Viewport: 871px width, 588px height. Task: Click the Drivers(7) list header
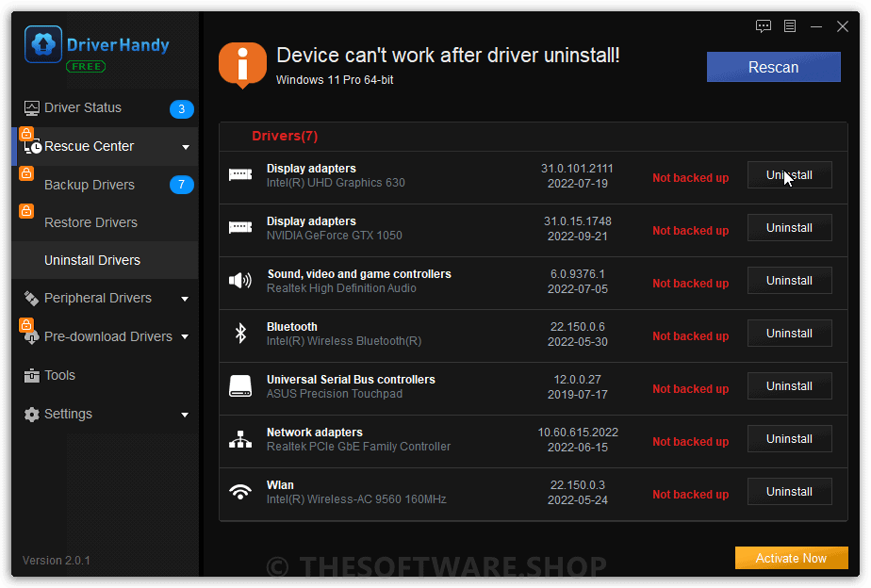[x=285, y=136]
